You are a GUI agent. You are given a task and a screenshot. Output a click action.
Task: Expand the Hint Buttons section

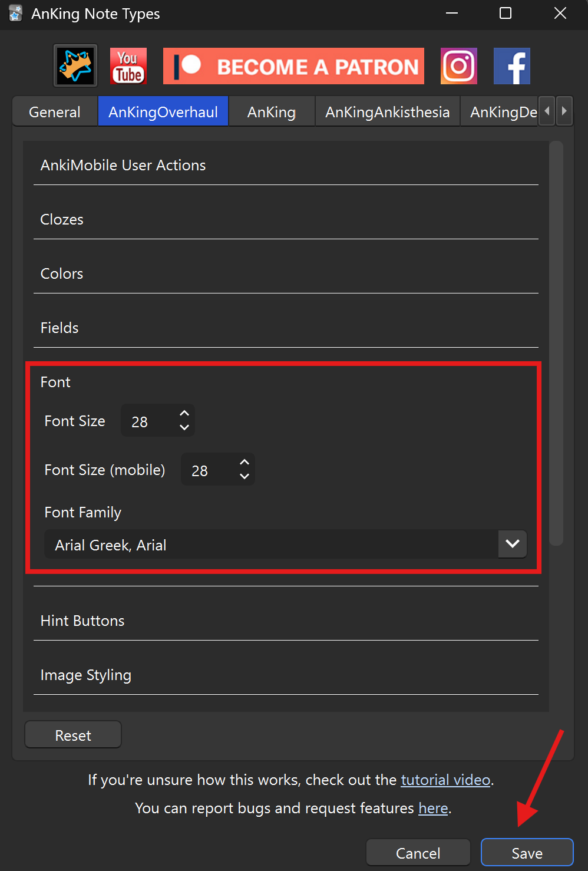pyautogui.click(x=82, y=621)
